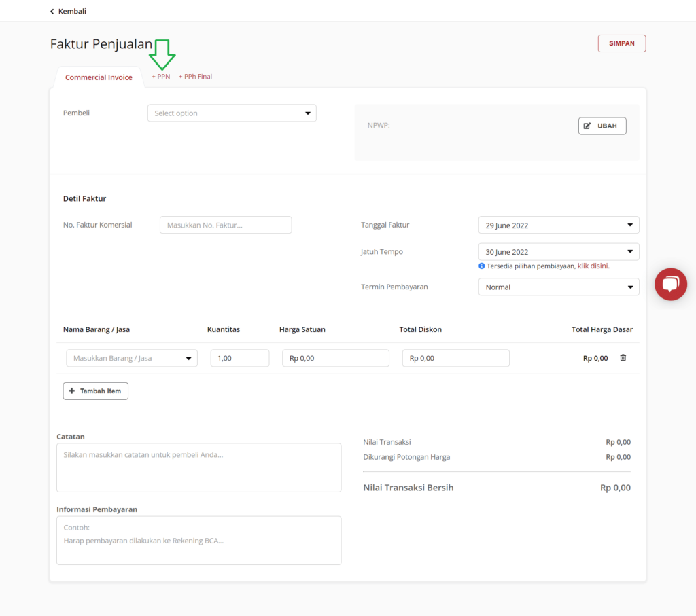
Task: Click the info icon beside Tersedia pilihan pembiayaan
Action: (x=481, y=266)
